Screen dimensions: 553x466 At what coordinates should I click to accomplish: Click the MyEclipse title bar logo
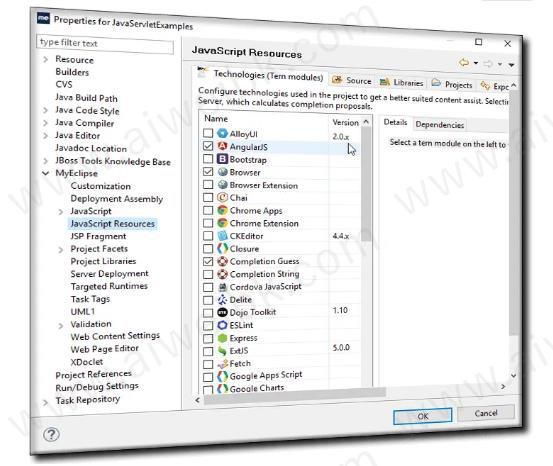(x=43, y=18)
